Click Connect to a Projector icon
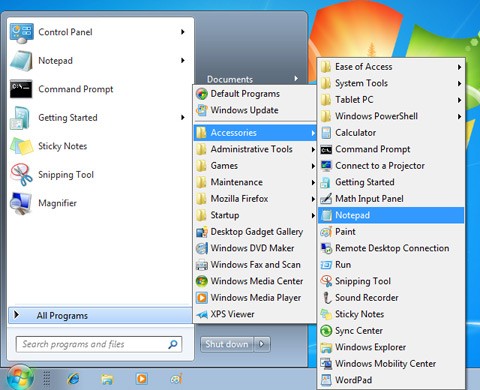This screenshot has height=390, width=480. [x=326, y=166]
